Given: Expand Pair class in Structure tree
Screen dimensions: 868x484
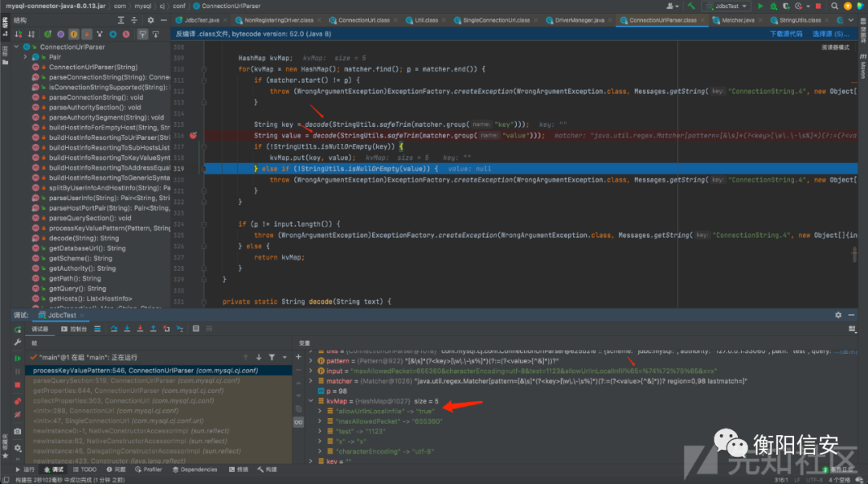Looking at the screenshot, I should pos(25,57).
